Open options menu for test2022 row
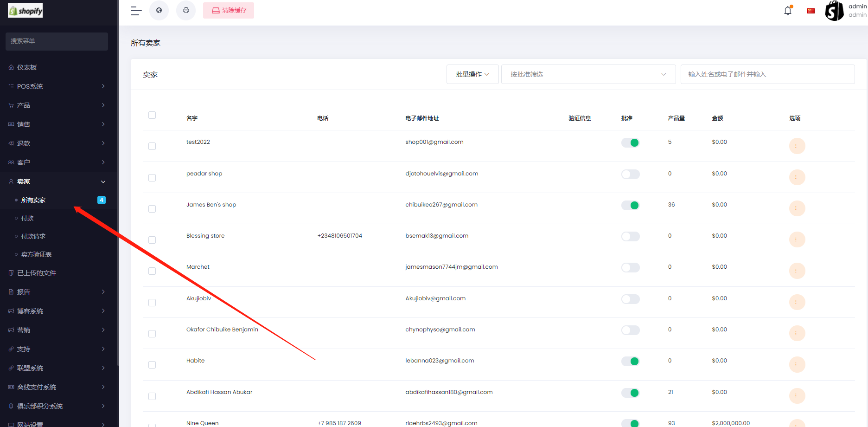 pyautogui.click(x=797, y=146)
